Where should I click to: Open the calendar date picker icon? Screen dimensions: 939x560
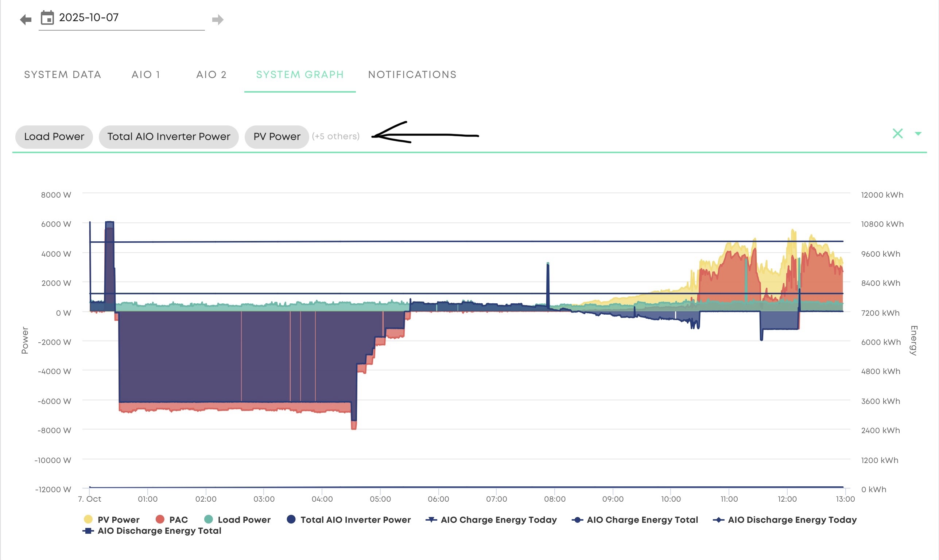tap(47, 18)
